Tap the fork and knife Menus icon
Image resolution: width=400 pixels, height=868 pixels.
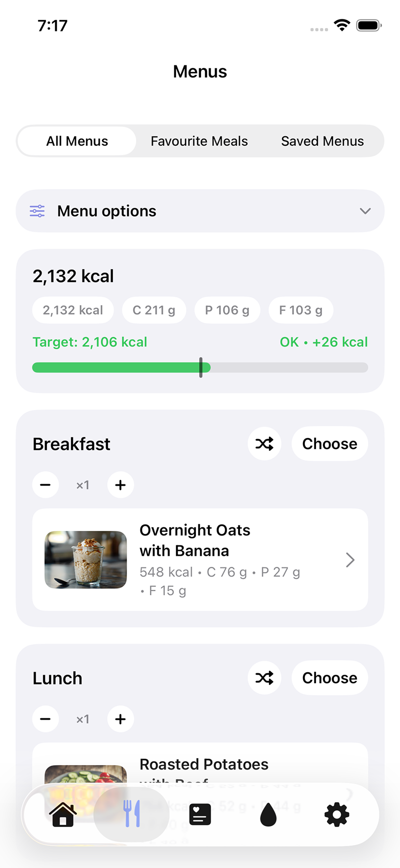(x=131, y=814)
